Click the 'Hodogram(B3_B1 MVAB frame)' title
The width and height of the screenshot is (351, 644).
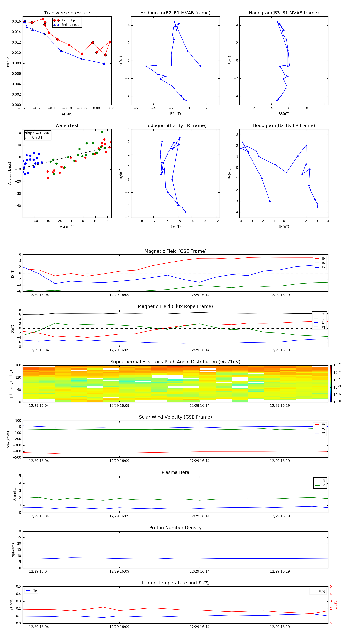point(284,13)
